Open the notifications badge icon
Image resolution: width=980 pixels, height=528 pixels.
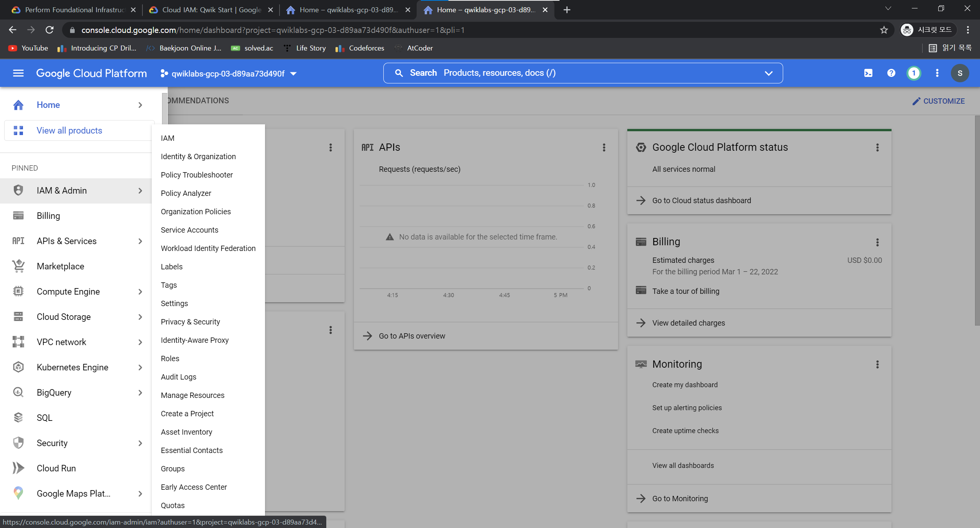(x=914, y=73)
